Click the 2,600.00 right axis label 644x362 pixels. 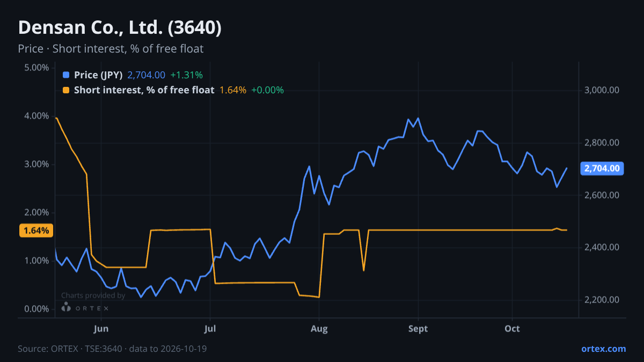[602, 195]
